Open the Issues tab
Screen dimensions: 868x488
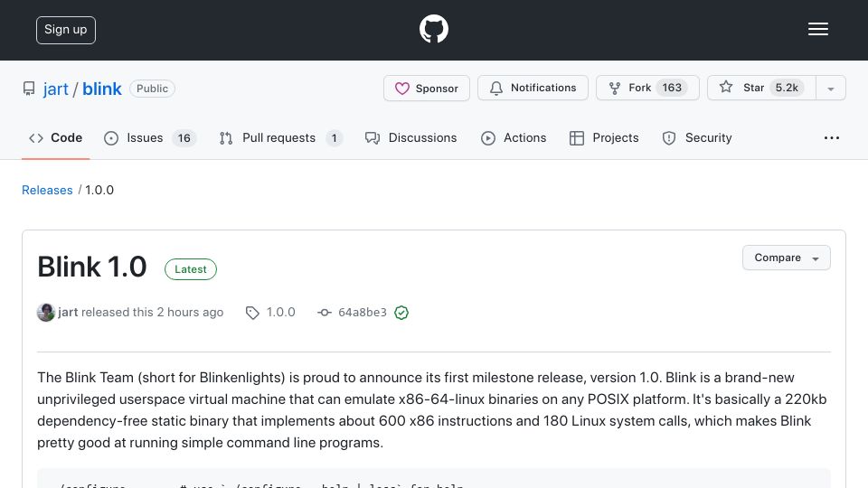pos(150,137)
